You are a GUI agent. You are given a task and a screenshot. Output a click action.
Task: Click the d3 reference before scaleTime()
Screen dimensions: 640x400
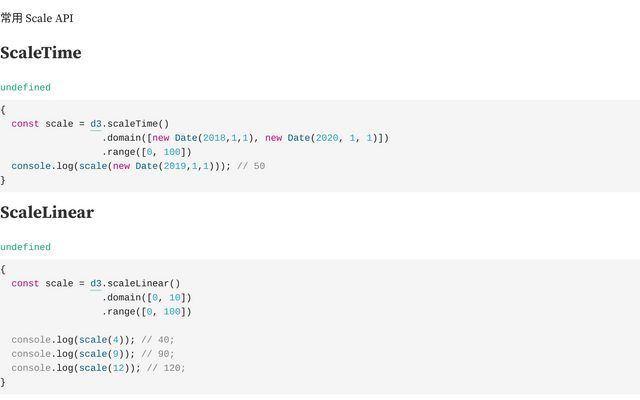tap(96, 124)
